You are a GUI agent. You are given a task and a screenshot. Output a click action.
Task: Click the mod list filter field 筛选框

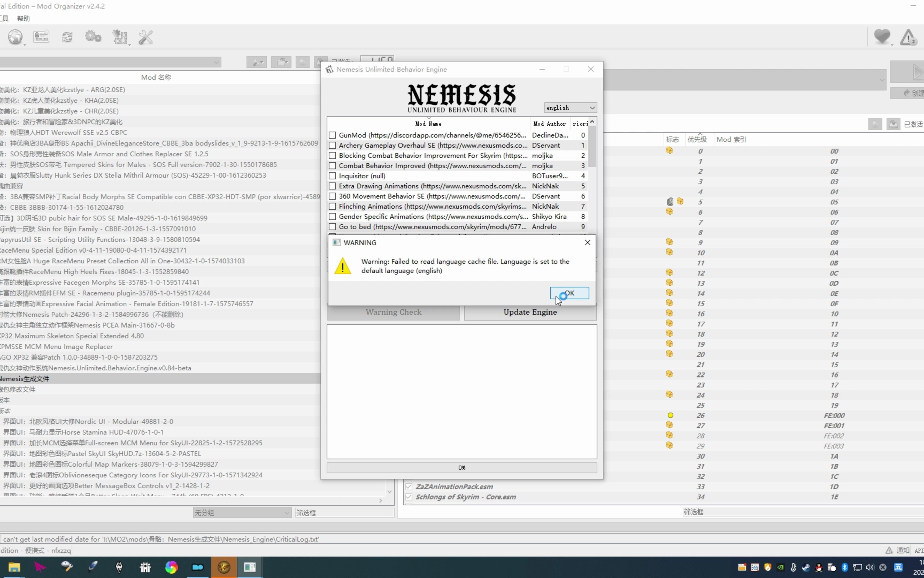coord(344,513)
